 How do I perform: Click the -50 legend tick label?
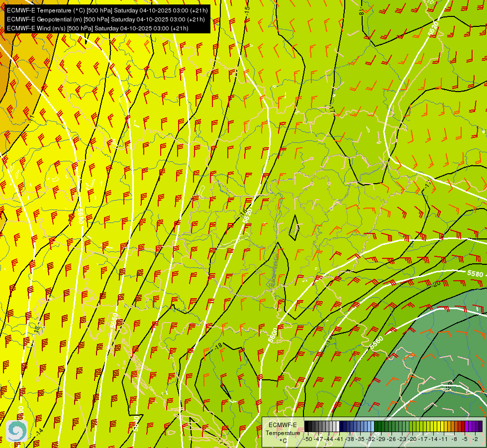click(308, 439)
